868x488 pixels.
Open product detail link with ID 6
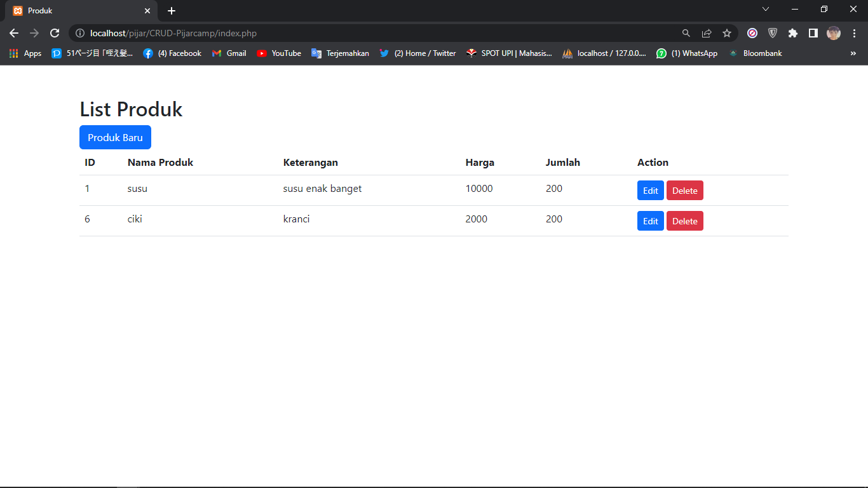(87, 219)
